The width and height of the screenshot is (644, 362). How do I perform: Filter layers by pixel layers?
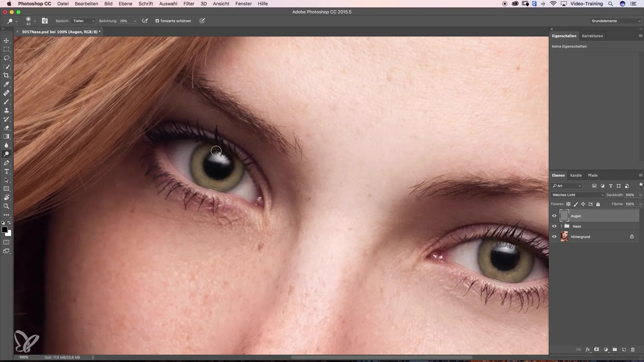pos(594,186)
